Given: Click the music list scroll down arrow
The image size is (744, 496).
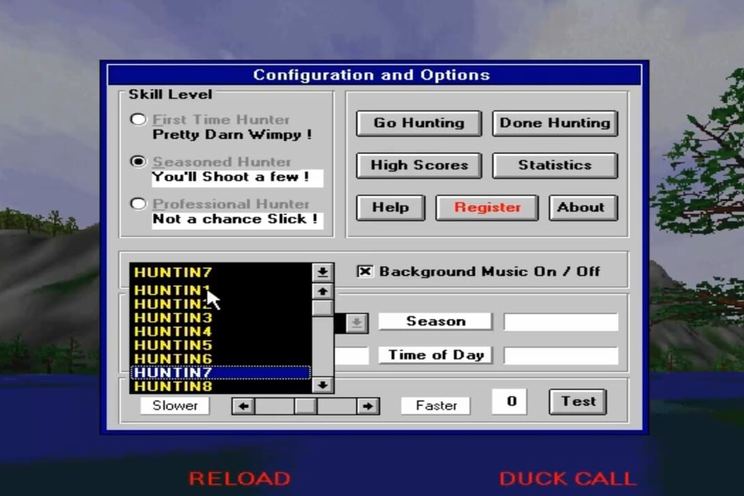Looking at the screenshot, I should pyautogui.click(x=323, y=384).
